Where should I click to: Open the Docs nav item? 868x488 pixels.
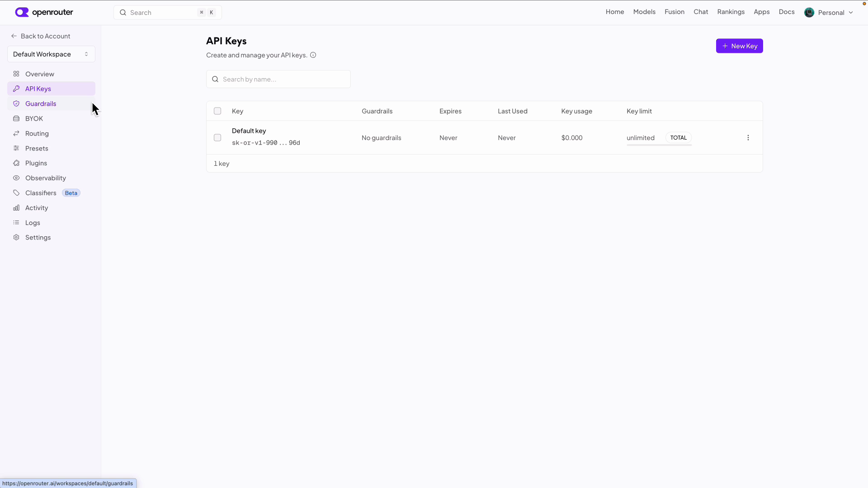[x=787, y=12]
